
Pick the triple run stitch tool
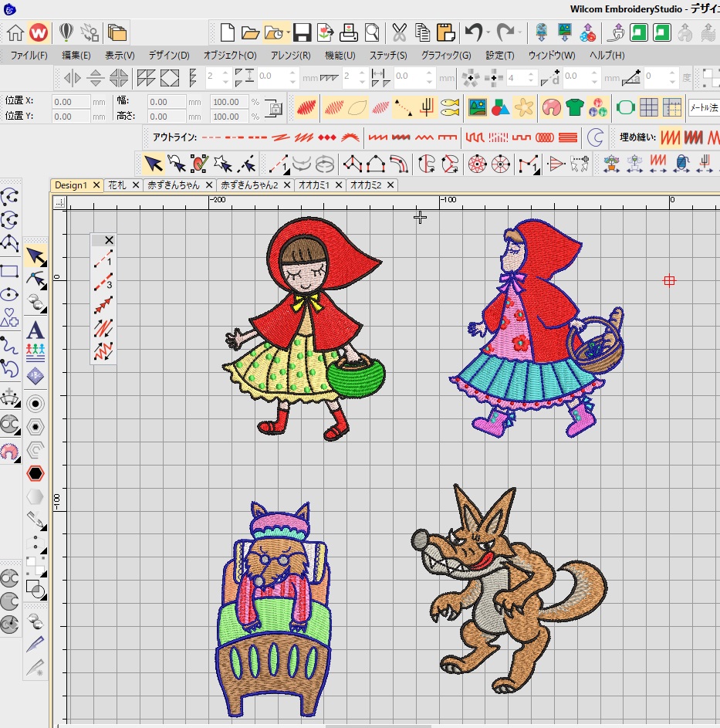point(103,281)
